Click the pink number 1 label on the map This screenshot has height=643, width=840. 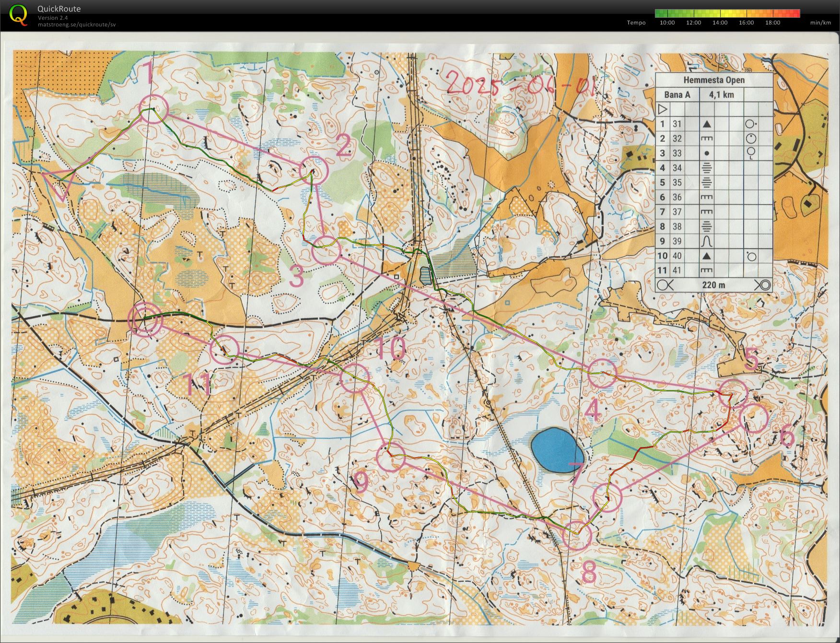(x=149, y=73)
